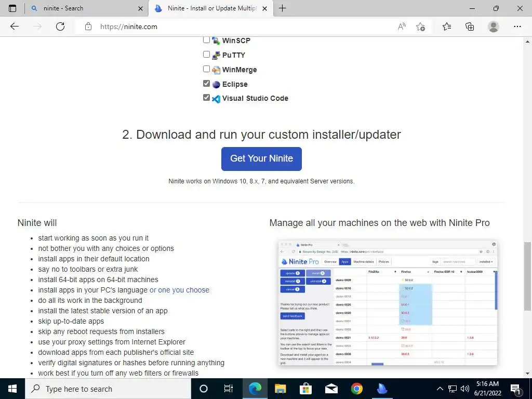This screenshot has height=399, width=532.
Task: View site information lock icon
Action: [88, 26]
